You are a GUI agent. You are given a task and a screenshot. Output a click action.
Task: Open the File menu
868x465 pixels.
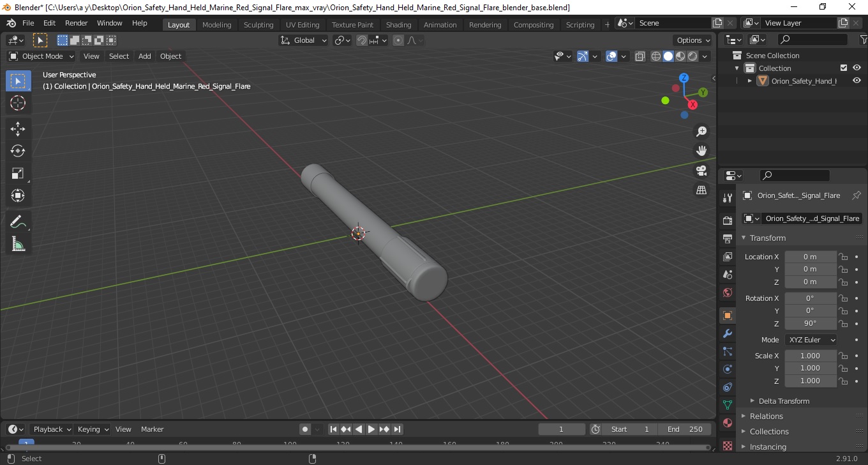click(x=28, y=23)
